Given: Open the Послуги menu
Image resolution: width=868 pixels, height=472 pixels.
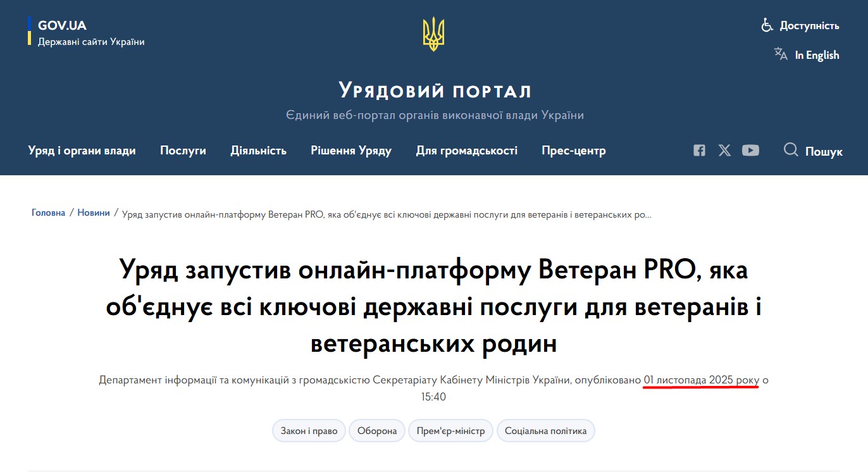Looking at the screenshot, I should click(183, 151).
